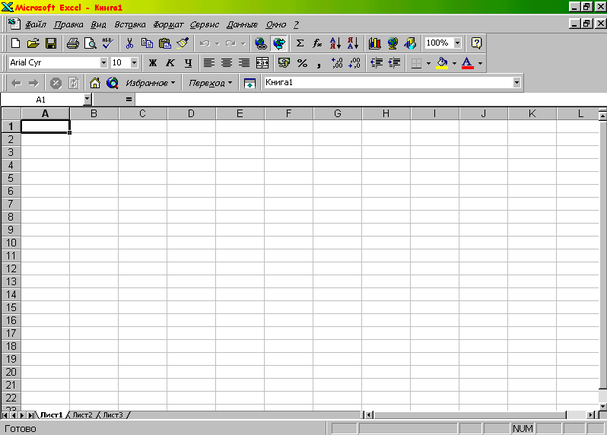This screenshot has height=435, width=607.
Task: Expand the font size 10 dropdown
Action: pyautogui.click(x=134, y=63)
